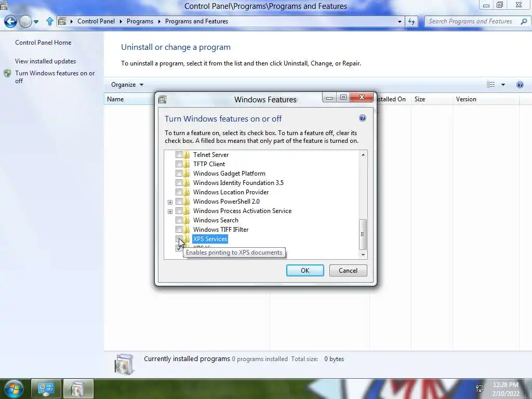Click the Forward navigation arrow
Screen dimensions: 532x399
(25, 21)
